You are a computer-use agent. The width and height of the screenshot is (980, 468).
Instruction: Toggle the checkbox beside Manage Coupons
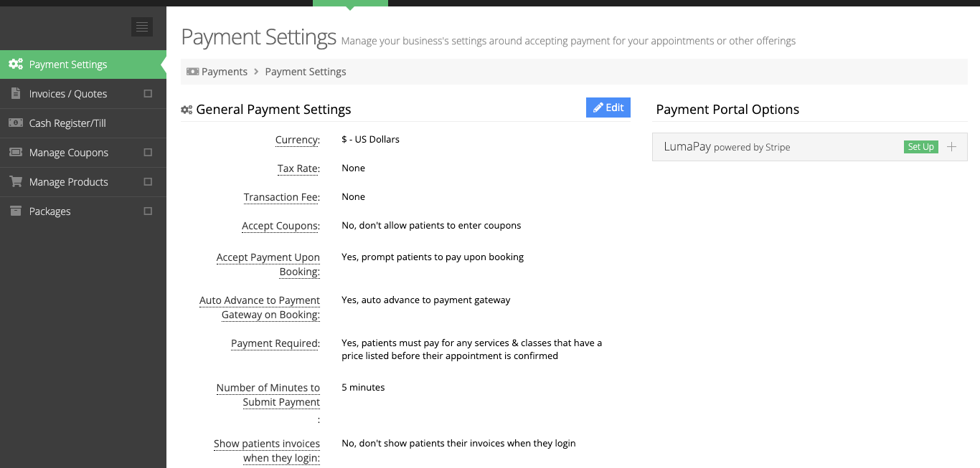pos(148,152)
